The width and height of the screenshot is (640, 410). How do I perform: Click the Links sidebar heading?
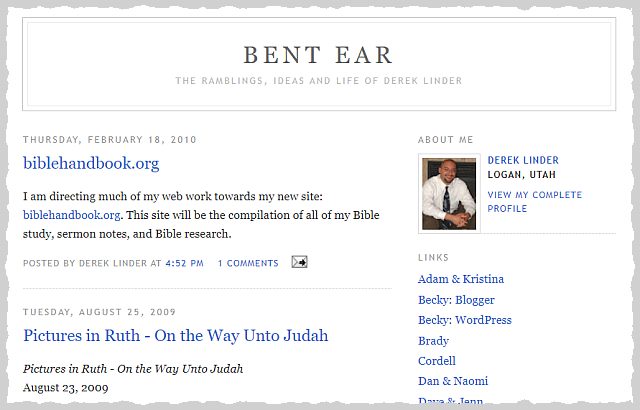tap(434, 258)
